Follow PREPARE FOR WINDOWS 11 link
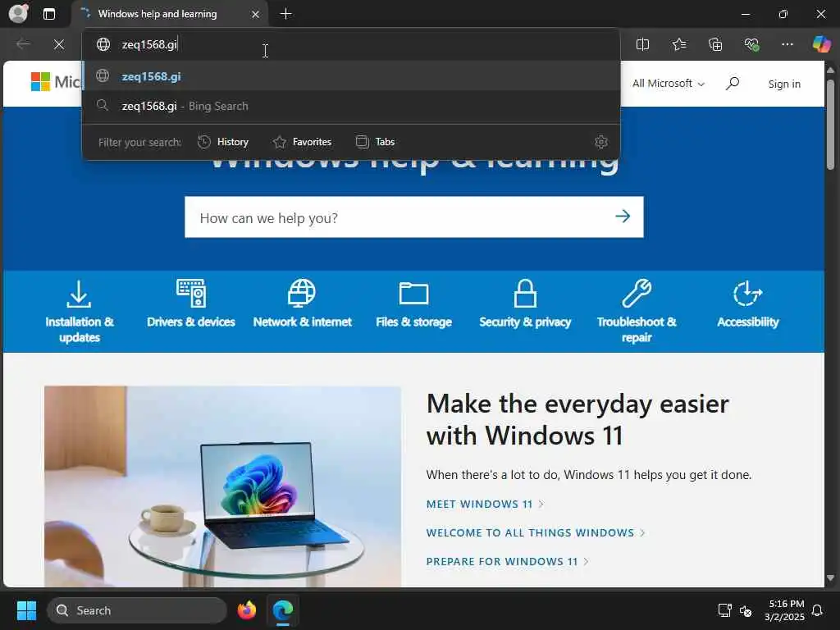This screenshot has height=630, width=840. click(507, 562)
